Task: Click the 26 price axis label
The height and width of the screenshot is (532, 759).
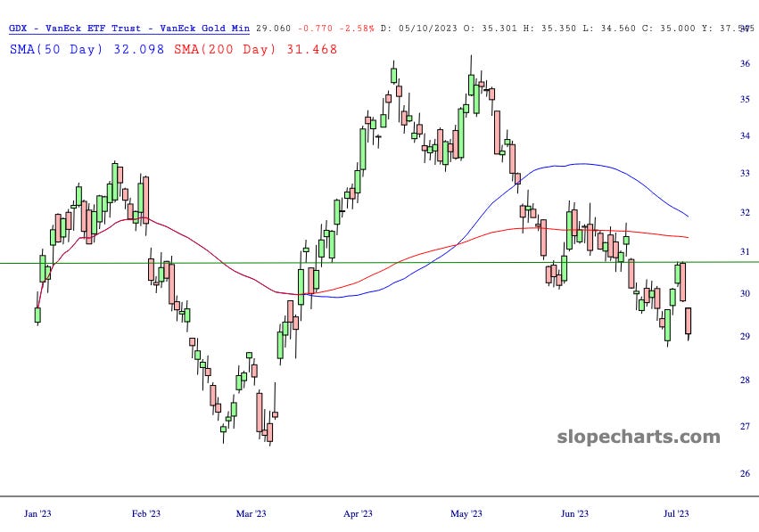Action: click(x=745, y=473)
